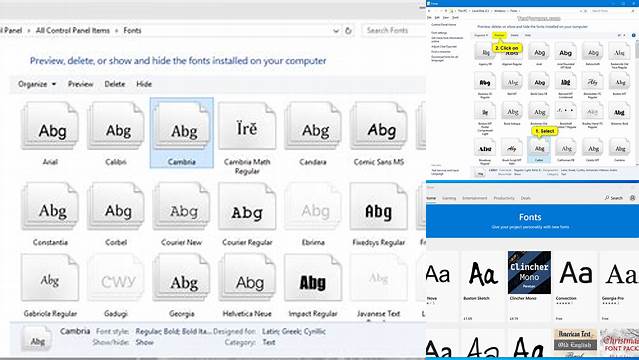
Task: Click the Cambria Math Regular font icon
Action: [247, 126]
